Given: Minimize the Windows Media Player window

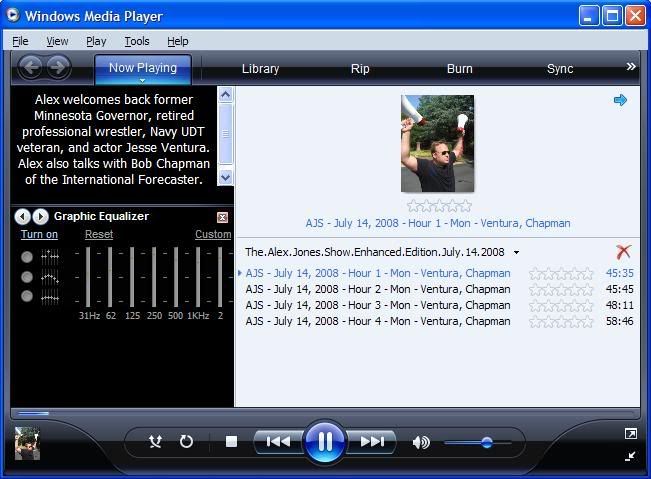Looking at the screenshot, I should pos(589,16).
